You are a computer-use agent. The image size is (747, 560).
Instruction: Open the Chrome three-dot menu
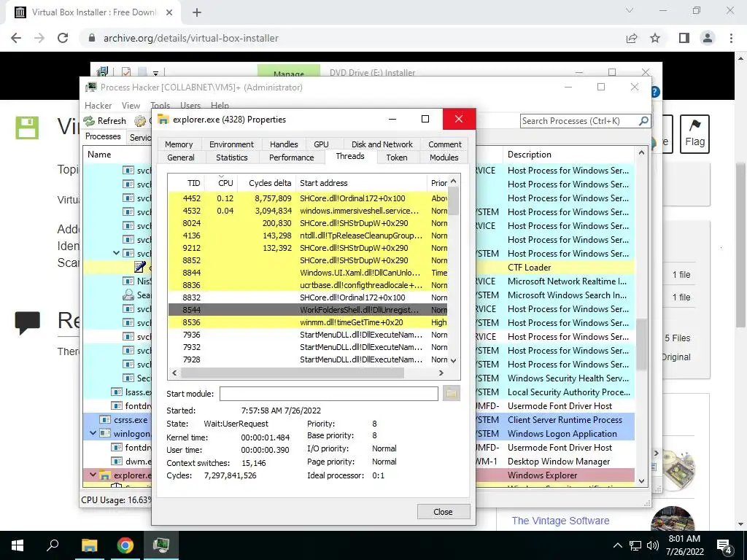[731, 38]
